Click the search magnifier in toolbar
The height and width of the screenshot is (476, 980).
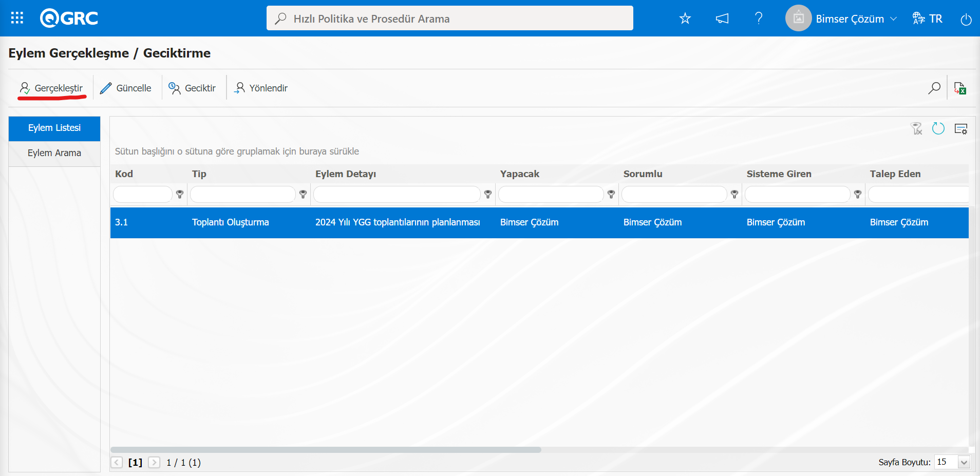[x=934, y=88]
